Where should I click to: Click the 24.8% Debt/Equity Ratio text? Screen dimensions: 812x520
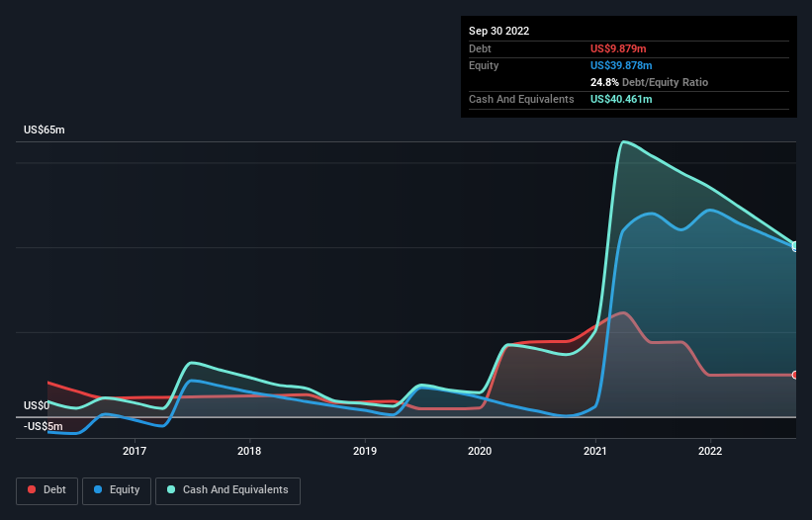point(649,82)
